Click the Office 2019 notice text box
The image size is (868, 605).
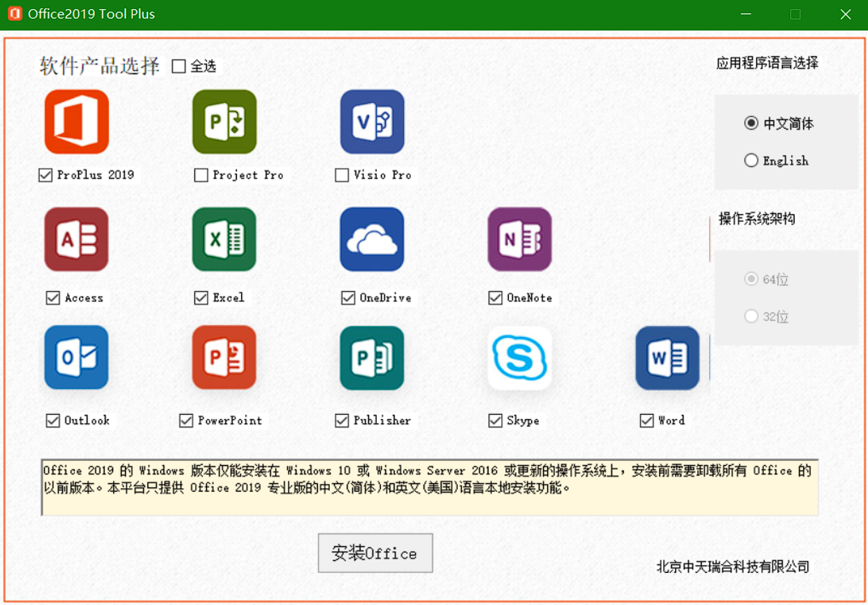[430, 487]
